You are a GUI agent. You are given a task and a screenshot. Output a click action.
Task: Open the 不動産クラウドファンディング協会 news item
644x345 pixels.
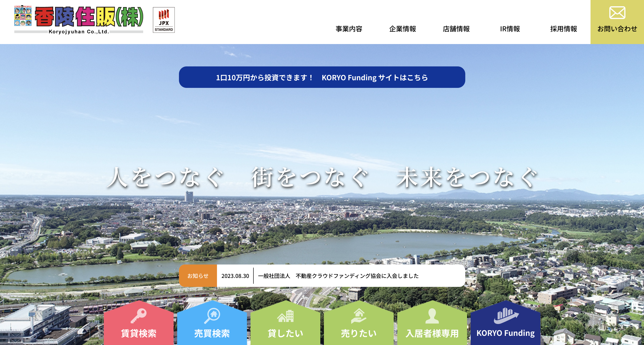(338, 276)
